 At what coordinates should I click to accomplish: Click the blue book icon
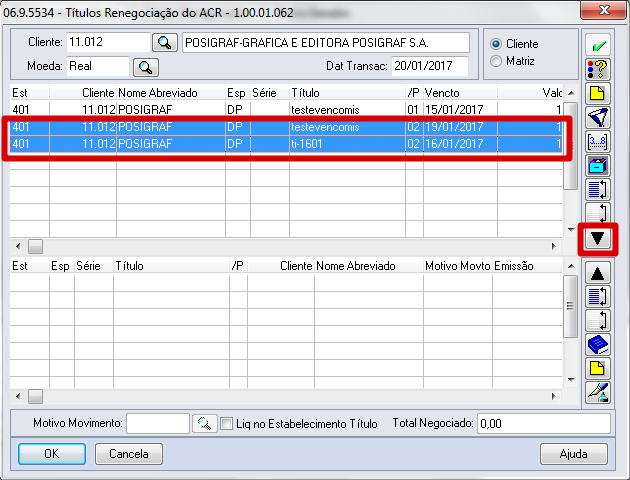pos(598,344)
